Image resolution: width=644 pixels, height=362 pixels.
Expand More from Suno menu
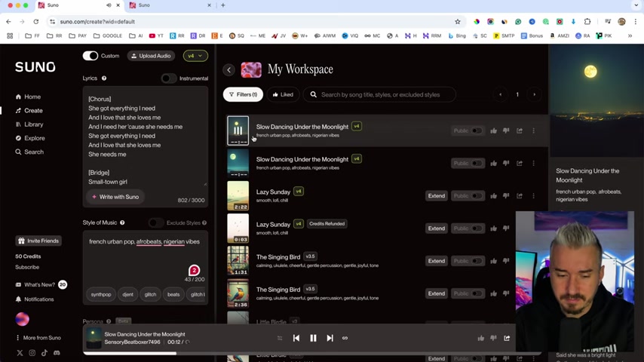coord(38,338)
